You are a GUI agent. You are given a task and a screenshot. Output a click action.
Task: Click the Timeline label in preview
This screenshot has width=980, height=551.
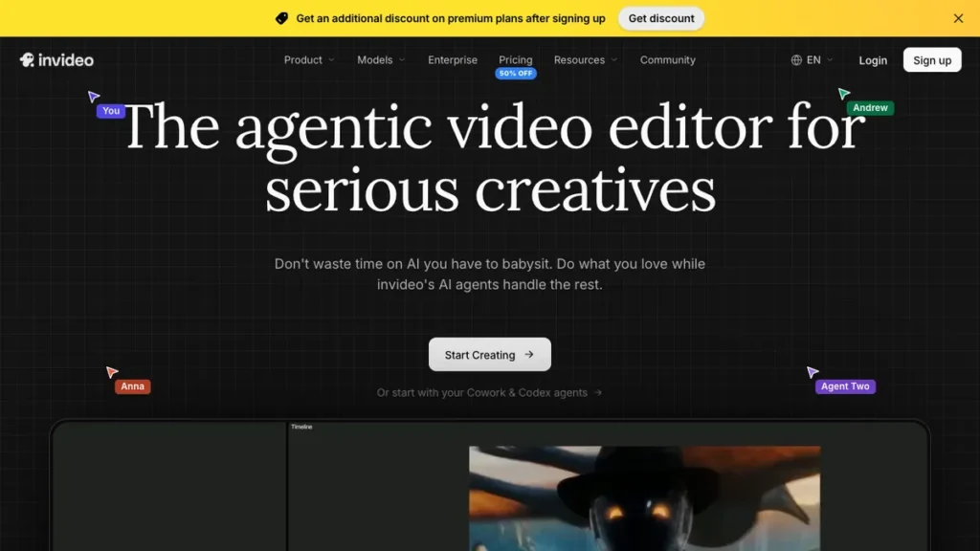point(301,427)
